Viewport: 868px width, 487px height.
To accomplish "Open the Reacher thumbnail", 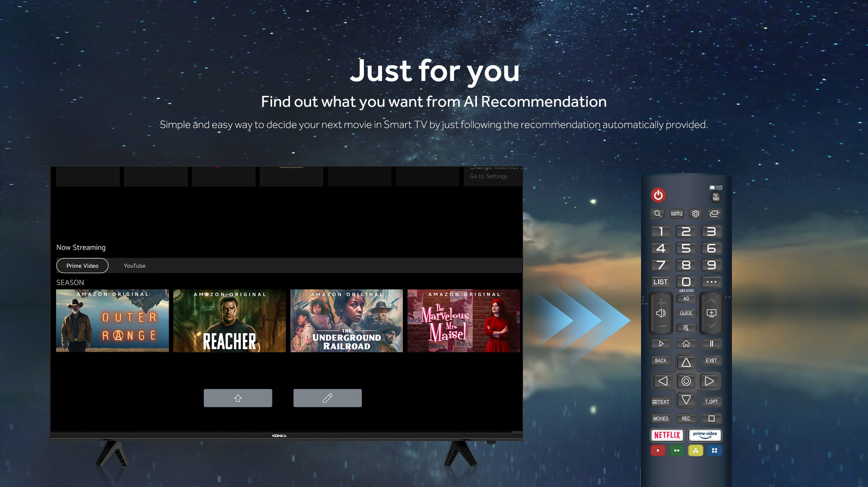I will tap(230, 321).
